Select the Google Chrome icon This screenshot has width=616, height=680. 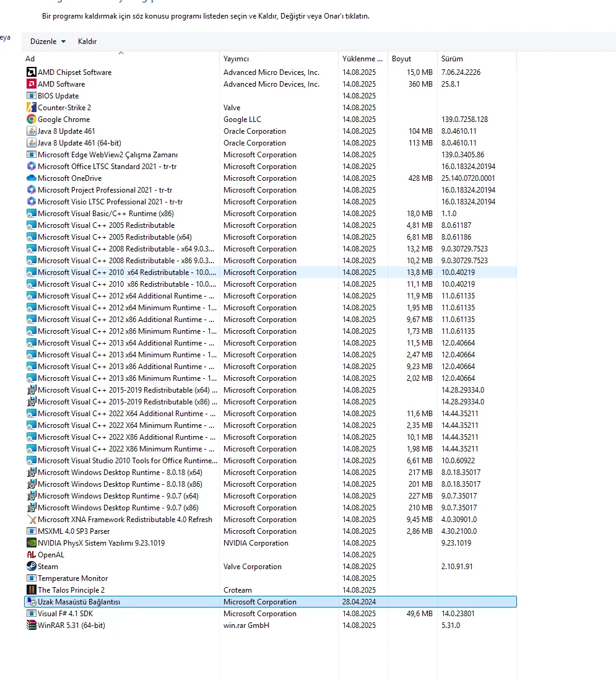31,119
